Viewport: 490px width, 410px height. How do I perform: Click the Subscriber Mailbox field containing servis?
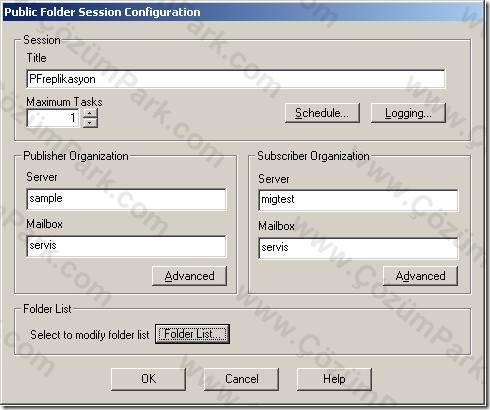358,248
